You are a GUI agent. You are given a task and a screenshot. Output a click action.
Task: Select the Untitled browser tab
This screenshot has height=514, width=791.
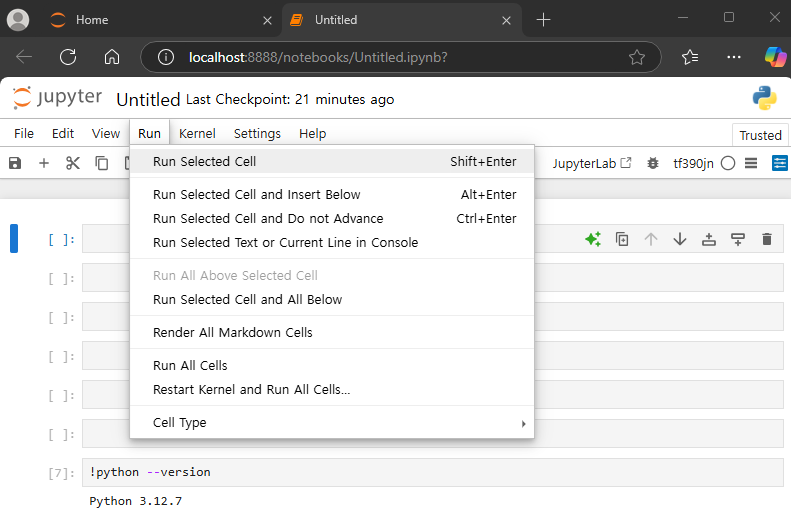(x=402, y=20)
